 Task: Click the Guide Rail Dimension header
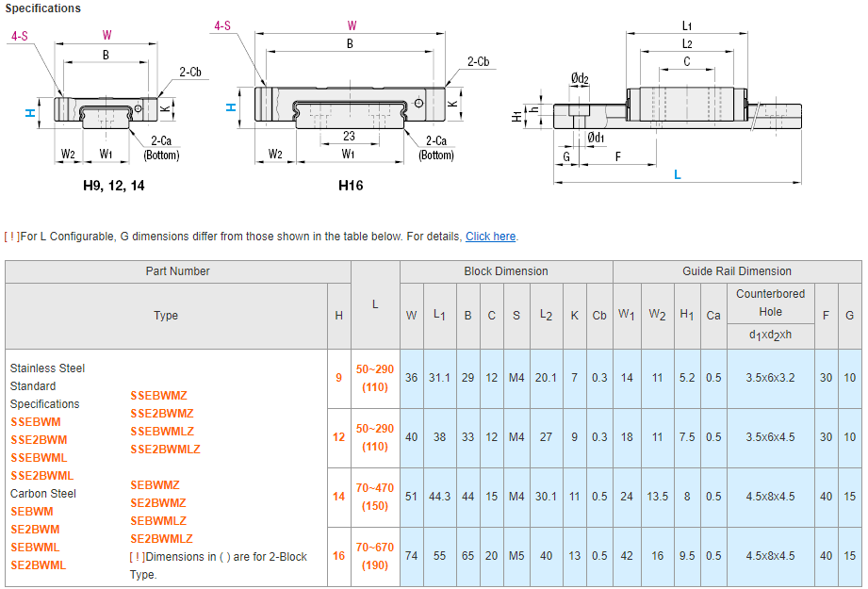(x=737, y=271)
